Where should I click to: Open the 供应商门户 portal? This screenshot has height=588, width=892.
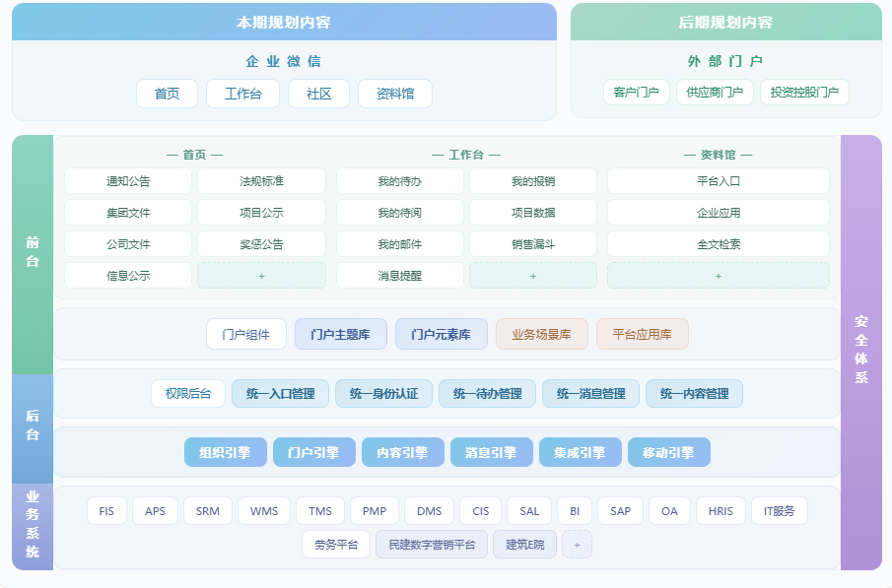click(x=716, y=93)
